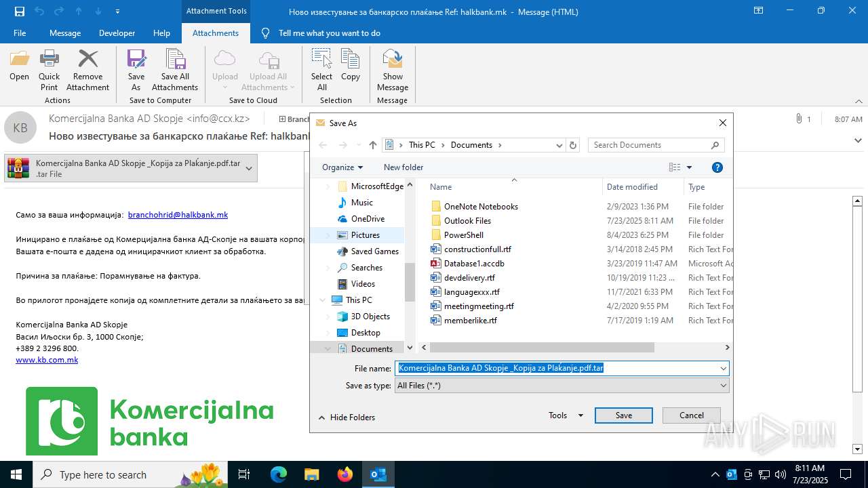The image size is (868, 488).
Task: Open Task View on the taskbar
Action: tap(245, 474)
